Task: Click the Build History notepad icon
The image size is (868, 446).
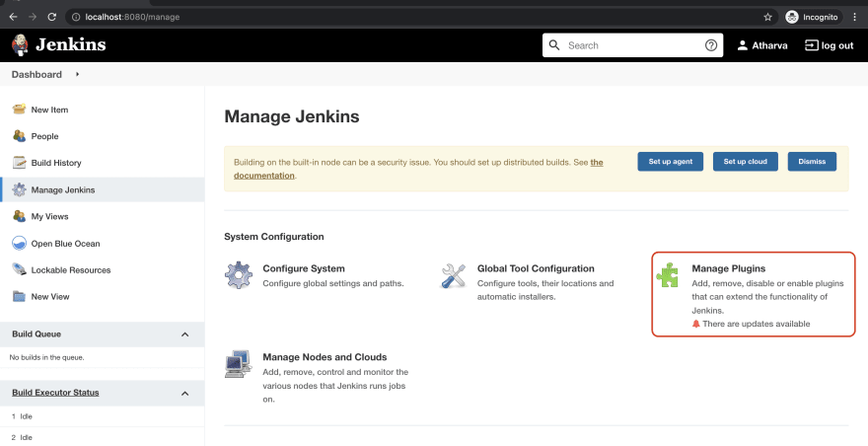Action: [20, 163]
